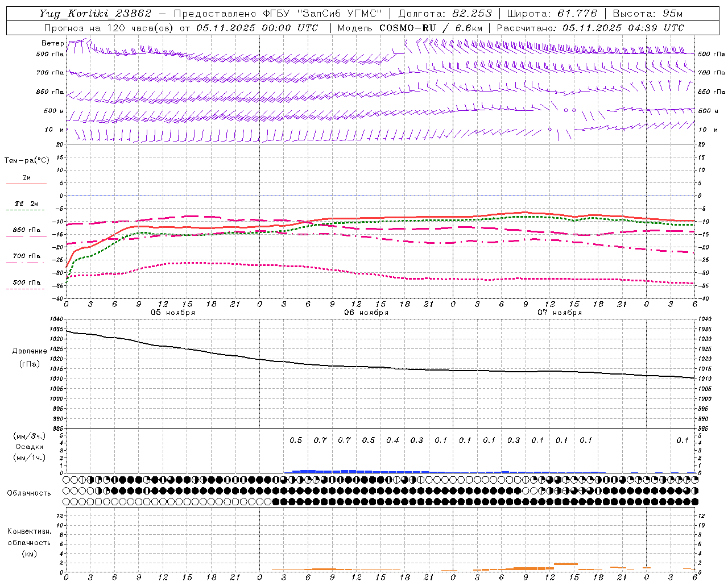Click the Прогноз на 120 часа(ов) text
Viewport: 728px width, 582px height.
pos(109,28)
